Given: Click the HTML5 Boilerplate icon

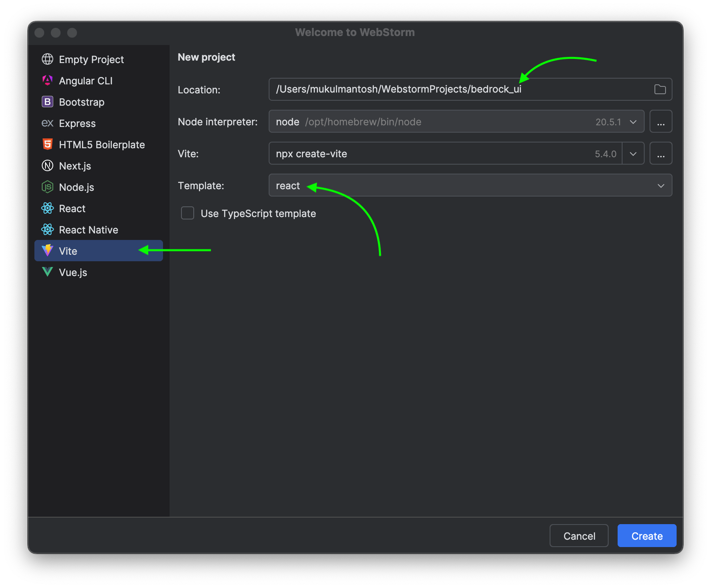Looking at the screenshot, I should click(48, 145).
